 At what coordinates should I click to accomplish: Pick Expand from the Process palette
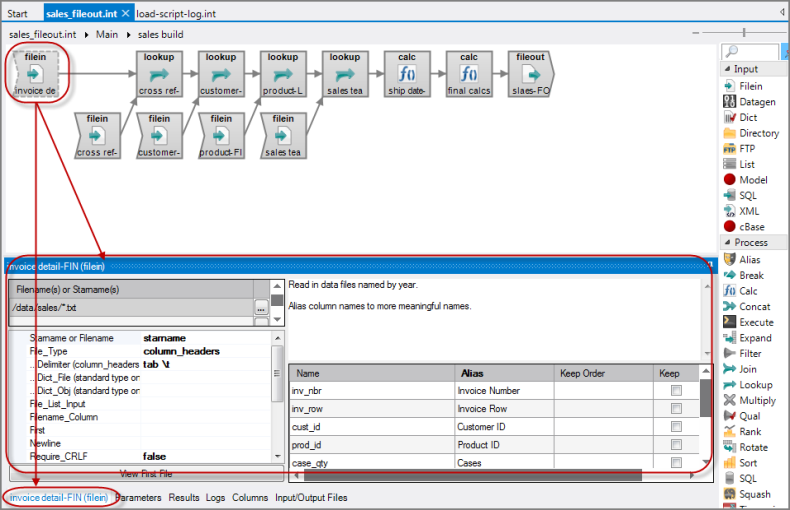coord(748,338)
